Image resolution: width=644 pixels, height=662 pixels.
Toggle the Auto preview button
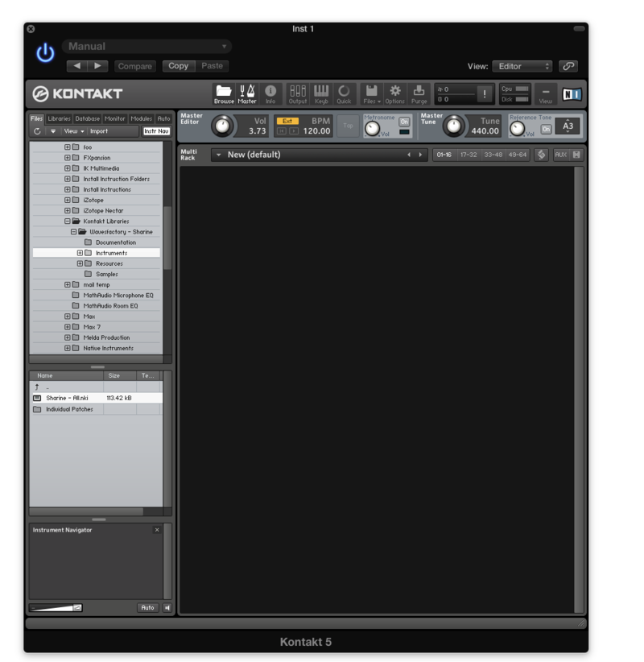147,607
